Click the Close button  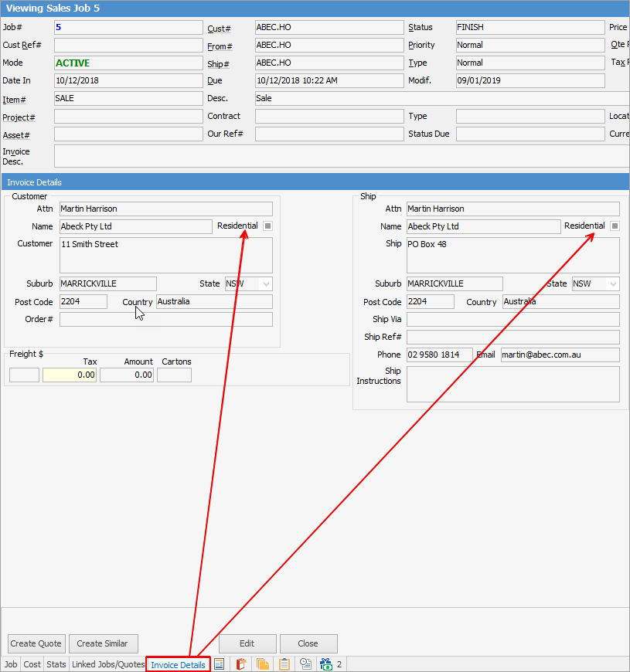tap(308, 643)
